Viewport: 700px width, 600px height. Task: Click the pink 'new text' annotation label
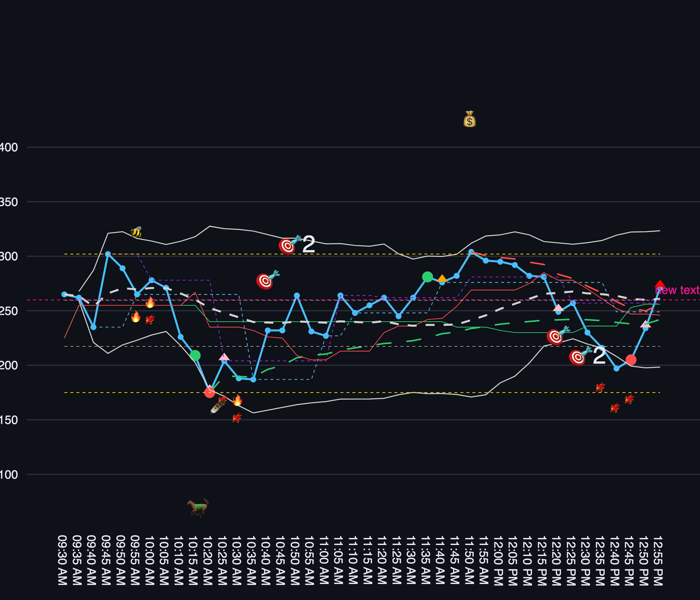point(677,290)
